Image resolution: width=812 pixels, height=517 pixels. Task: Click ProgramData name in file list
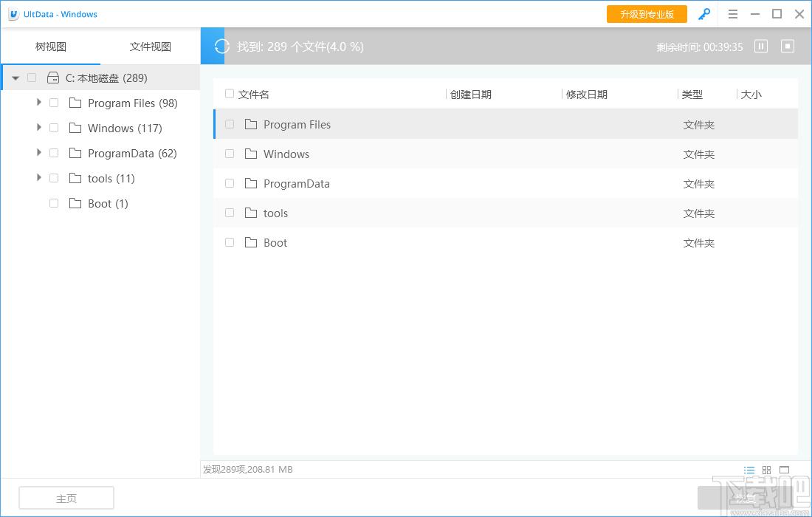click(296, 183)
